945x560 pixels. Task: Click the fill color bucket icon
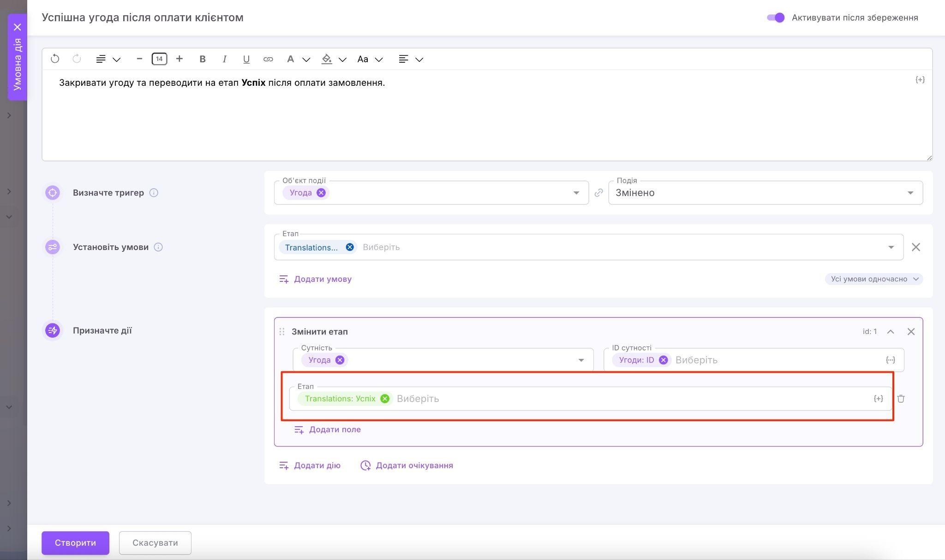coord(327,59)
